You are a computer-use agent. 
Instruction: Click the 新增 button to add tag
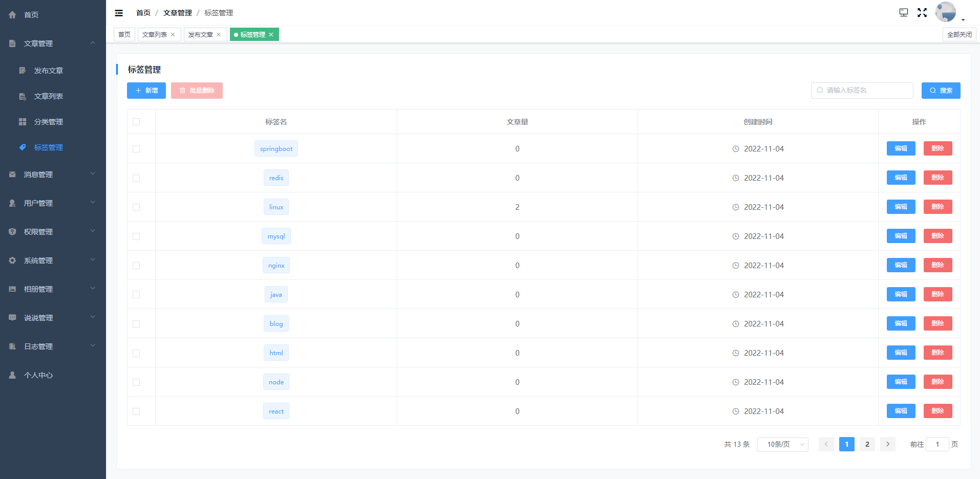[x=146, y=91]
